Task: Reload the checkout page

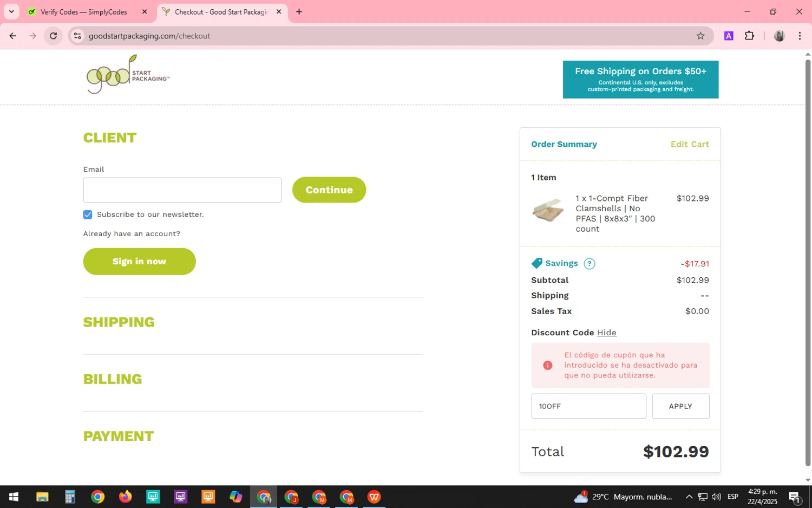Action: click(53, 36)
